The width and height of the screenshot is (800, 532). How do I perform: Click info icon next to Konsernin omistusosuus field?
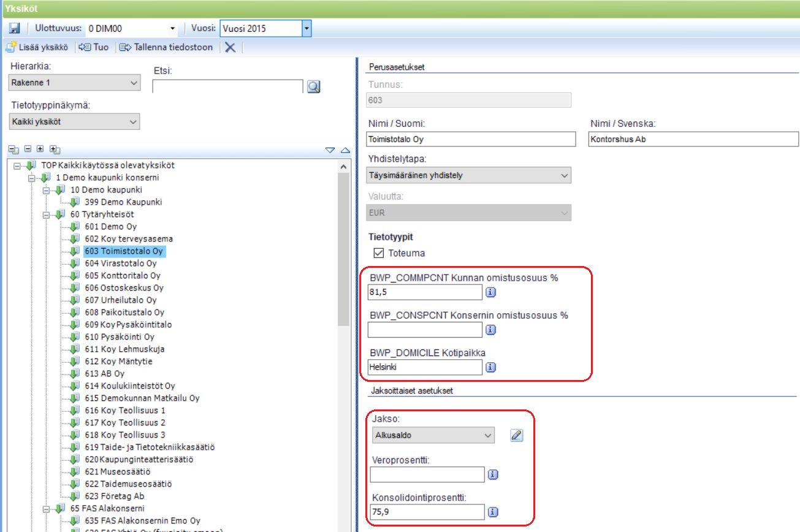pyautogui.click(x=490, y=330)
